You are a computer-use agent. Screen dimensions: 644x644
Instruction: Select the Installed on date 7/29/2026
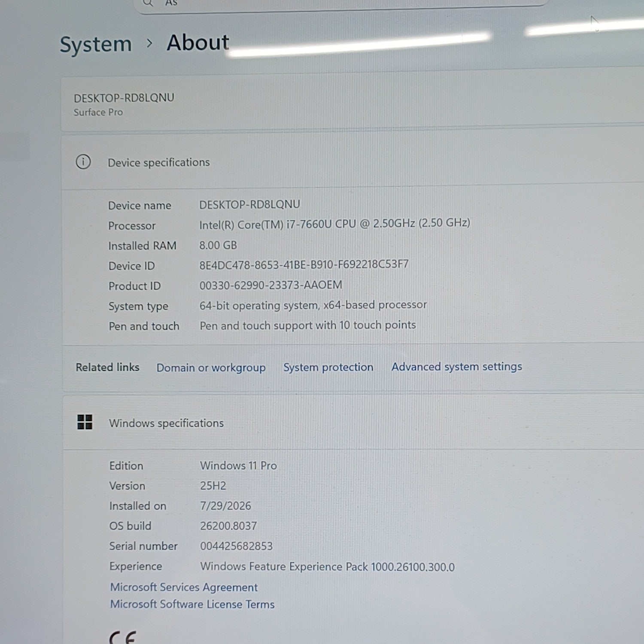click(x=225, y=506)
